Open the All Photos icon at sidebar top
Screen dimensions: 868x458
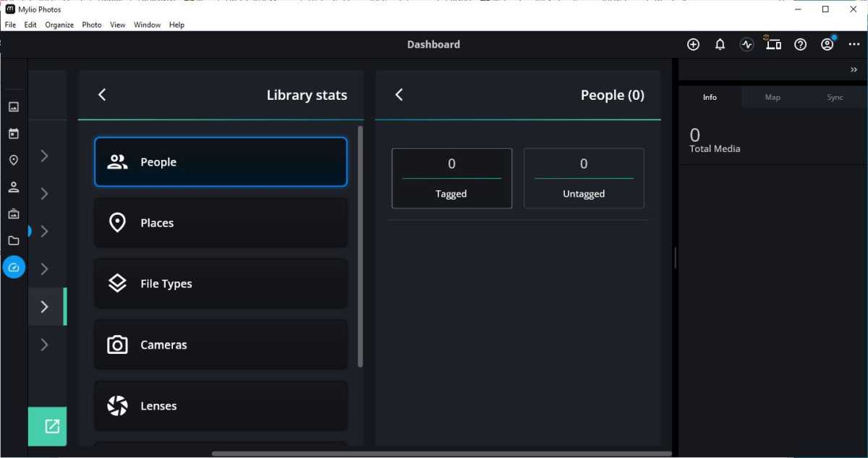coord(13,106)
